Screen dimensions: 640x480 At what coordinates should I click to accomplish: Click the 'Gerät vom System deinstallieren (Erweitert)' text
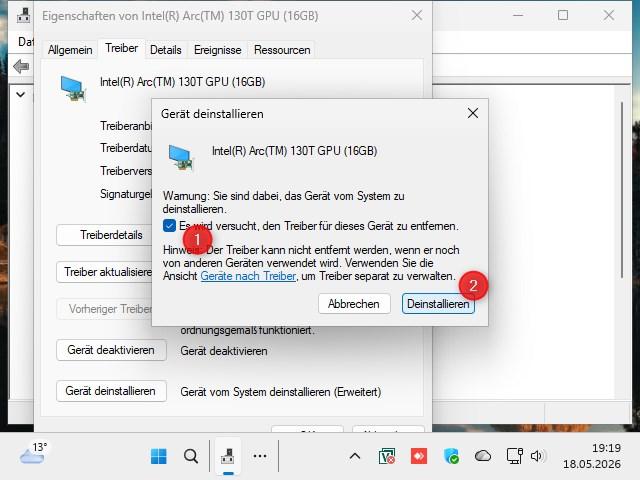click(x=281, y=392)
